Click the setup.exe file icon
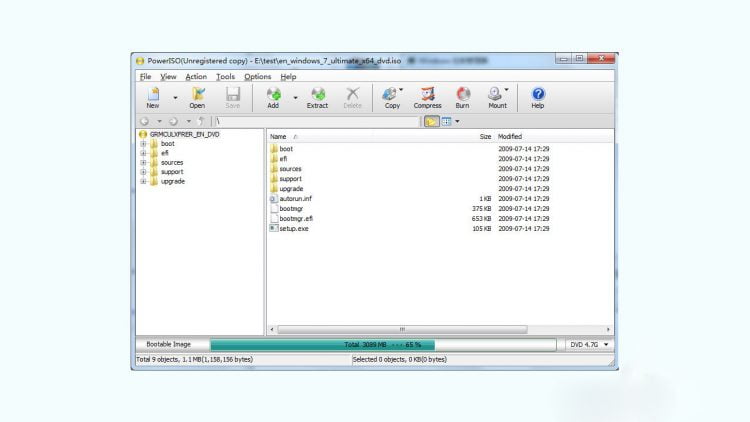The image size is (750, 422). [274, 229]
